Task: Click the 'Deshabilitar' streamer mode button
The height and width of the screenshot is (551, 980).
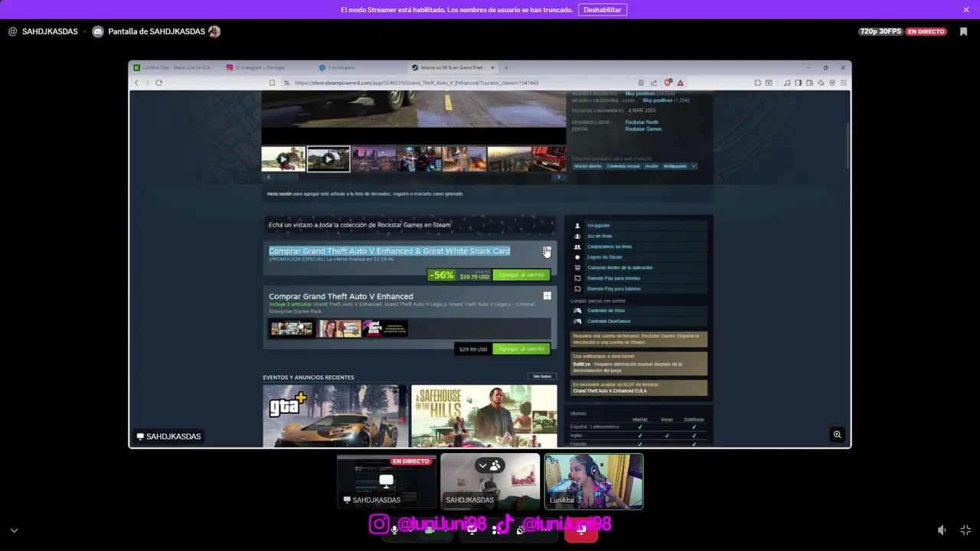Action: coord(603,10)
